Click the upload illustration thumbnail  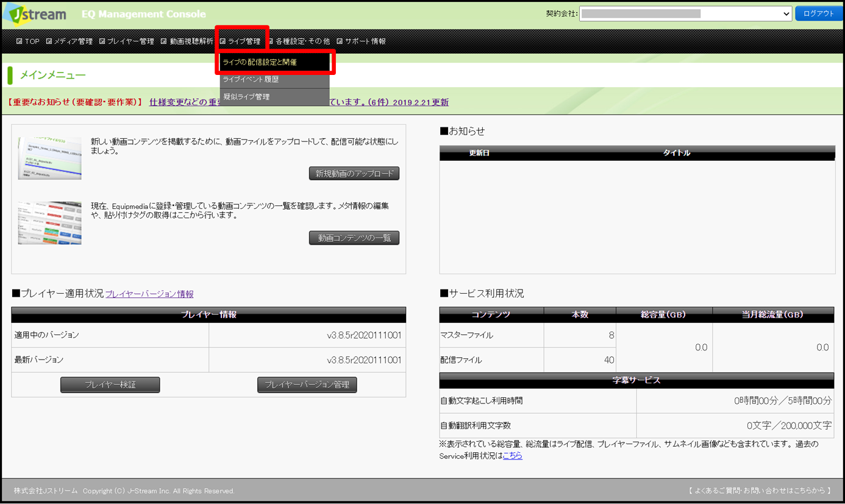coord(49,158)
